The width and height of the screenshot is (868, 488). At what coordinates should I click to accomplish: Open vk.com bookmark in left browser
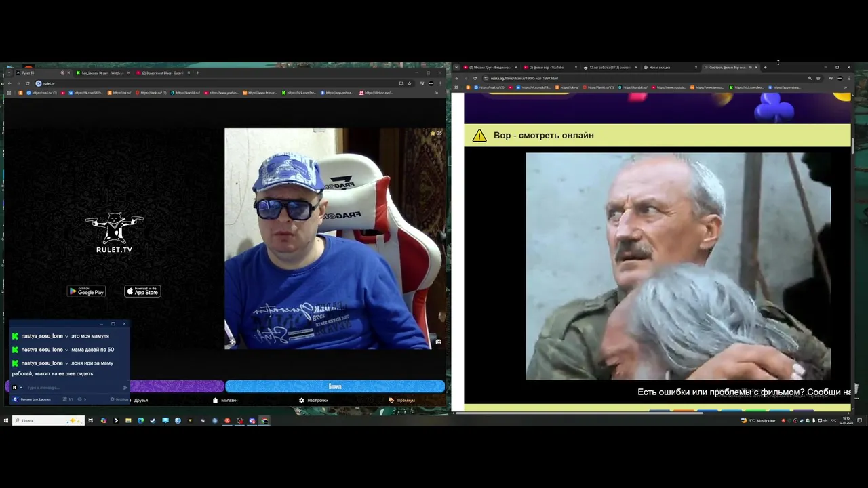[x=85, y=93]
